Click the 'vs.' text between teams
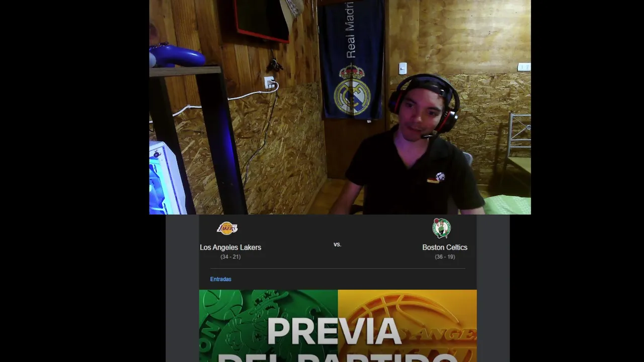This screenshot has height=362, width=644. [x=338, y=244]
